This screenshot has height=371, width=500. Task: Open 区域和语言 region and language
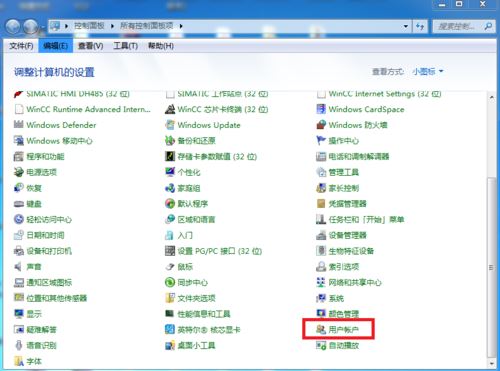tap(190, 219)
